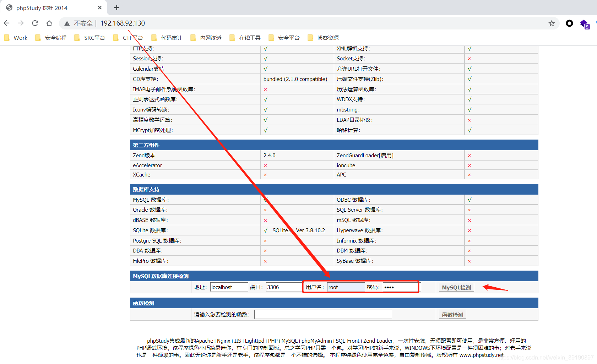Click the ioncube label
Screen dimensions: 597x364
coord(346,165)
